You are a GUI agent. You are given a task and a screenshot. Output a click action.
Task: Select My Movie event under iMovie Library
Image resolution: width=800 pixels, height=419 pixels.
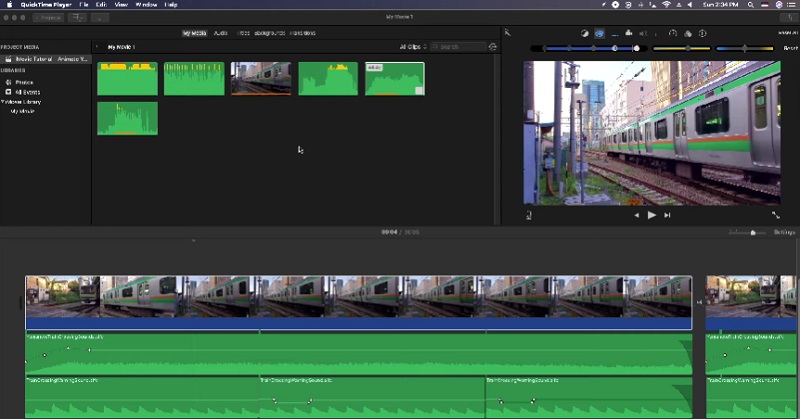(22, 111)
